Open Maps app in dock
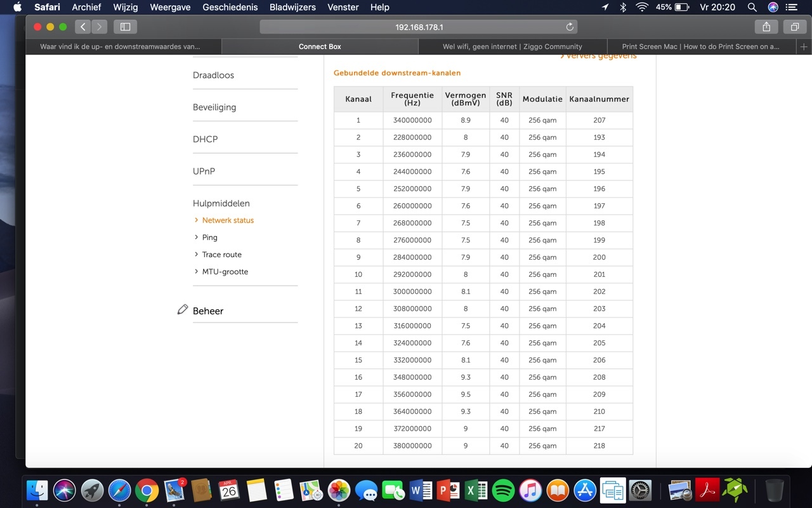The width and height of the screenshot is (812, 508). (311, 490)
